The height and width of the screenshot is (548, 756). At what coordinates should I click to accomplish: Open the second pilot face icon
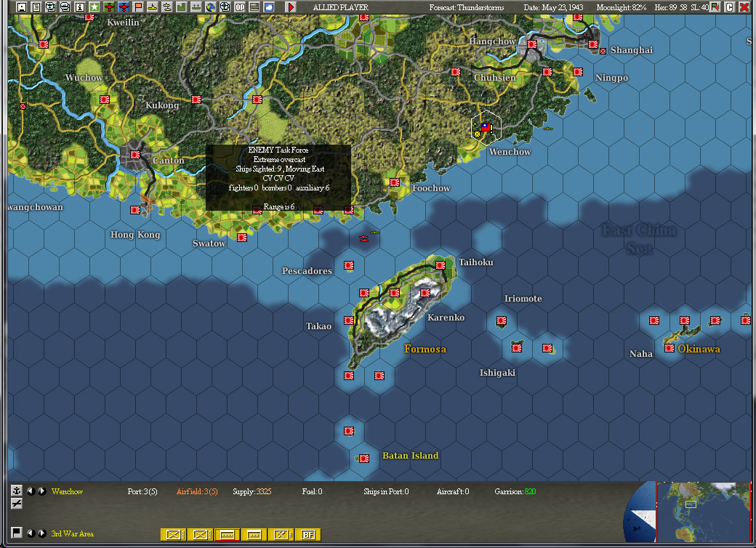pyautogui.click(x=65, y=7)
